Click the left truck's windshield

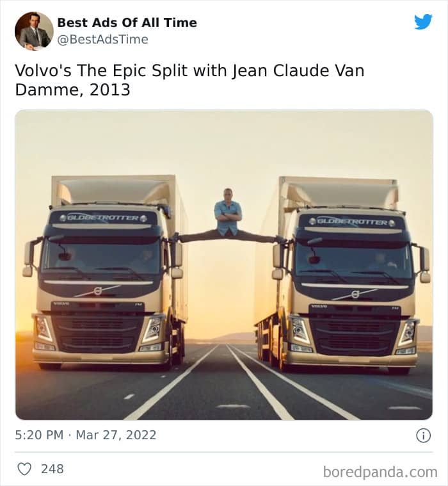tap(102, 254)
